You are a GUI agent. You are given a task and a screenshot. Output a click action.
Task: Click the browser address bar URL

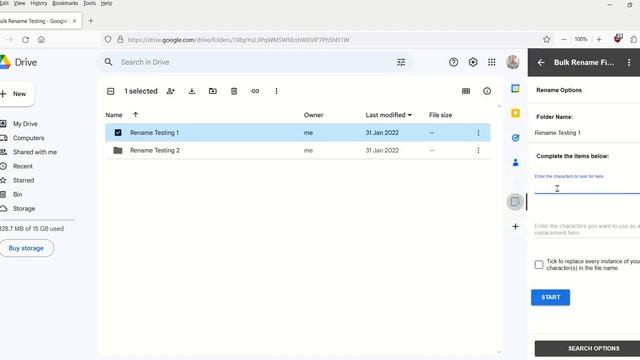[238, 40]
